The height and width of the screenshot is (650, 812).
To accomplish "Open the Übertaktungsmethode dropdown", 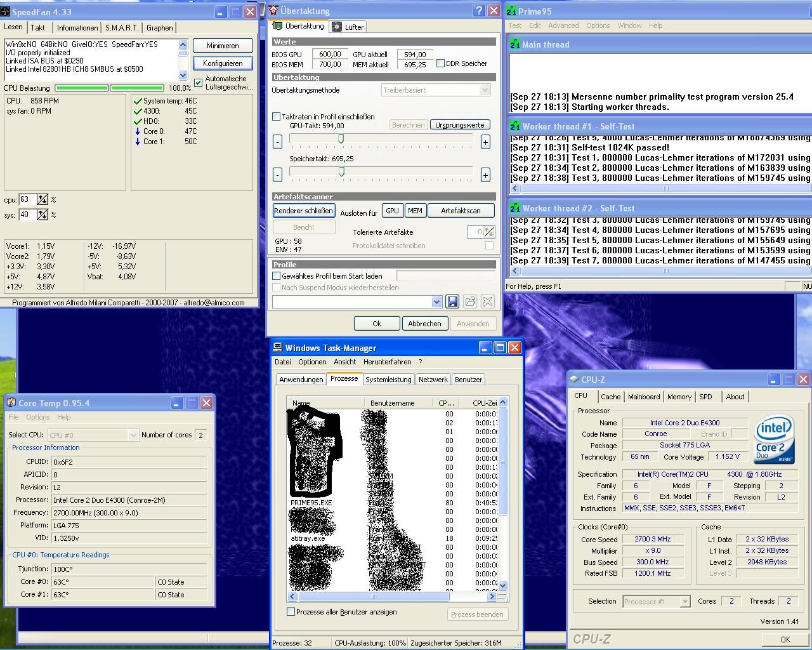I will 485,90.
